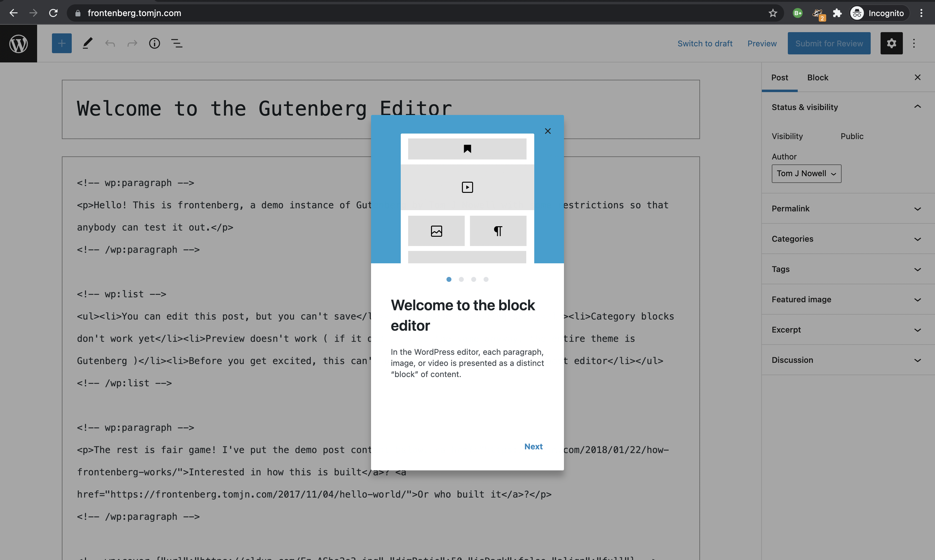This screenshot has height=560, width=935.
Task: Click Next in the welcome guide
Action: pyautogui.click(x=533, y=446)
